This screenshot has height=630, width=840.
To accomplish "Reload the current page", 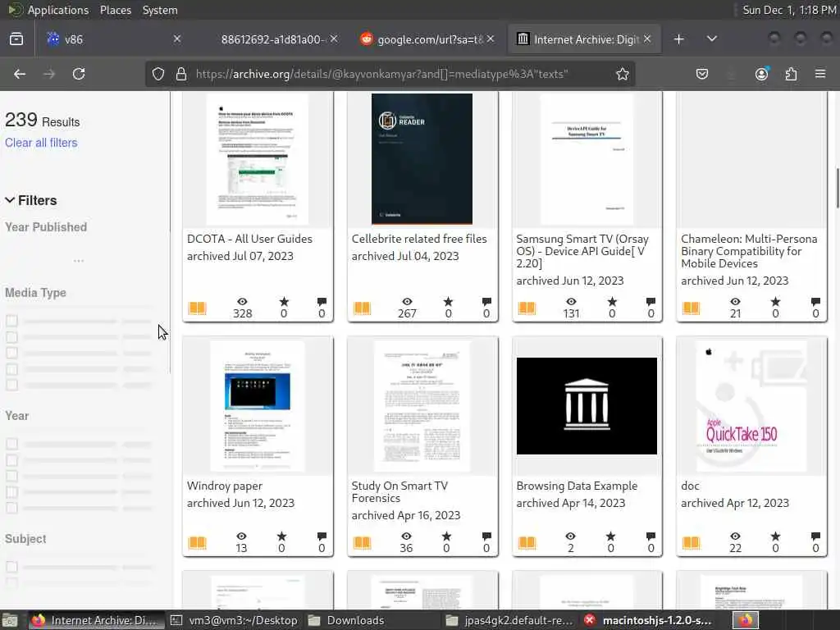I will click(x=79, y=74).
